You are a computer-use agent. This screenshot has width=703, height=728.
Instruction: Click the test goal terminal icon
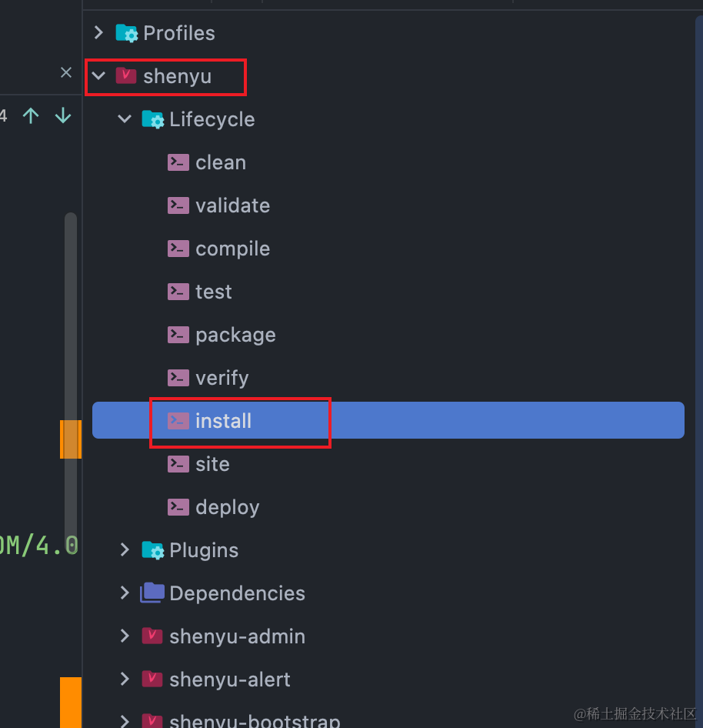178,292
